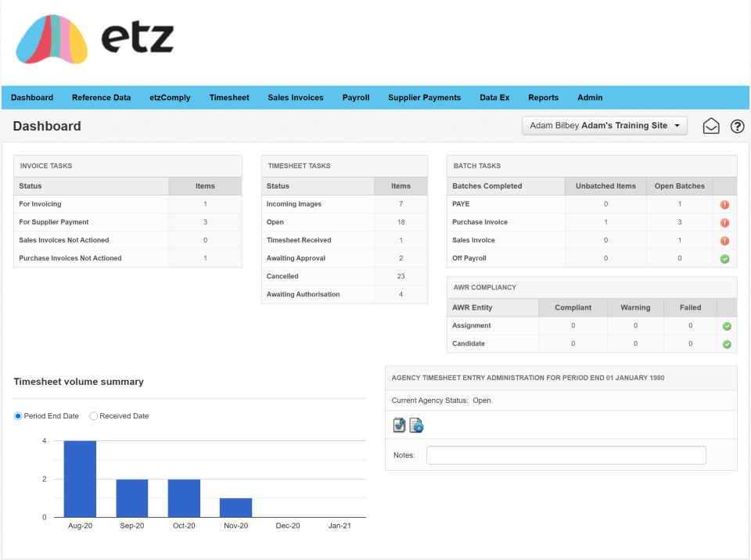This screenshot has height=560, width=751.
Task: Click green check icon for Assignment row
Action: pyautogui.click(x=727, y=326)
